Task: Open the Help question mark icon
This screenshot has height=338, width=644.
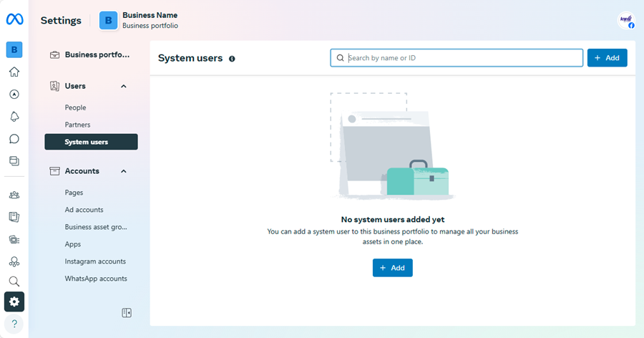Action: tap(14, 324)
